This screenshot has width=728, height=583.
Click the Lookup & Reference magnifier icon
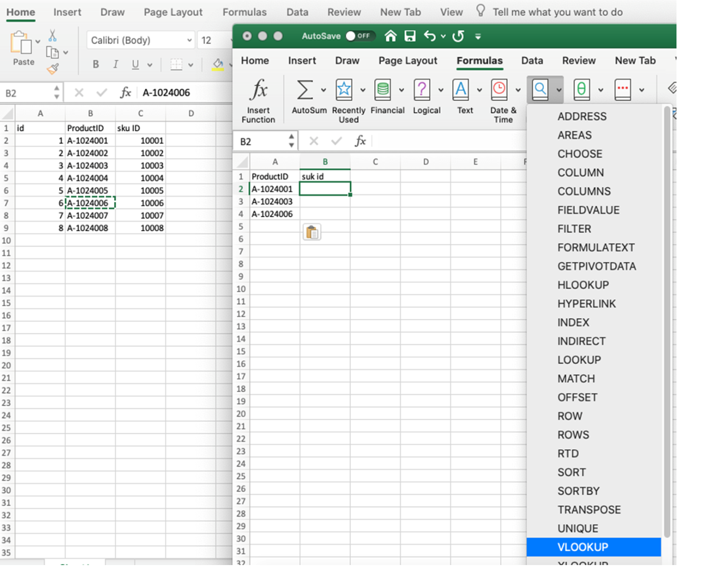tap(540, 89)
